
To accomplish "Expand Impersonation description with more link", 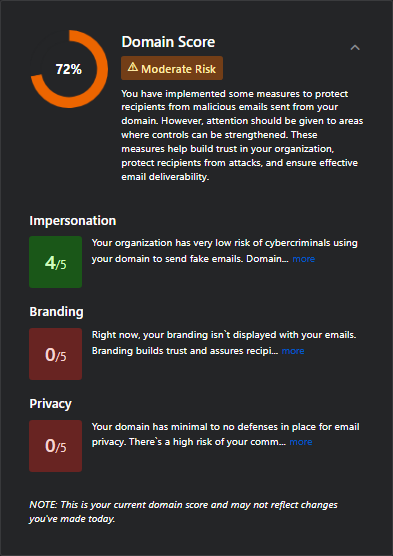I will [304, 259].
